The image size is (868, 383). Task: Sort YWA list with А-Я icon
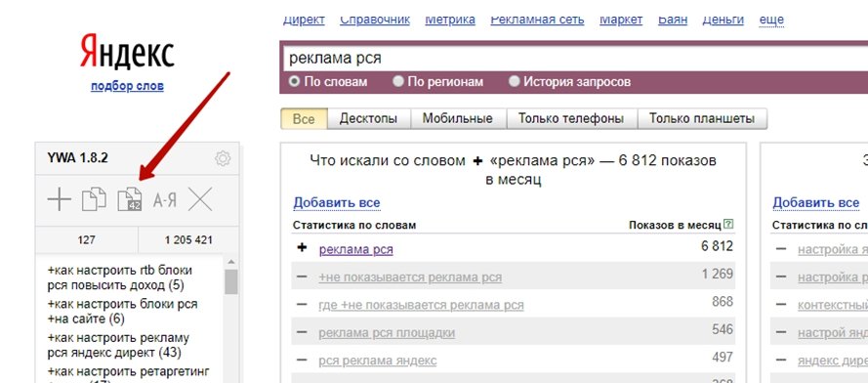[x=165, y=200]
